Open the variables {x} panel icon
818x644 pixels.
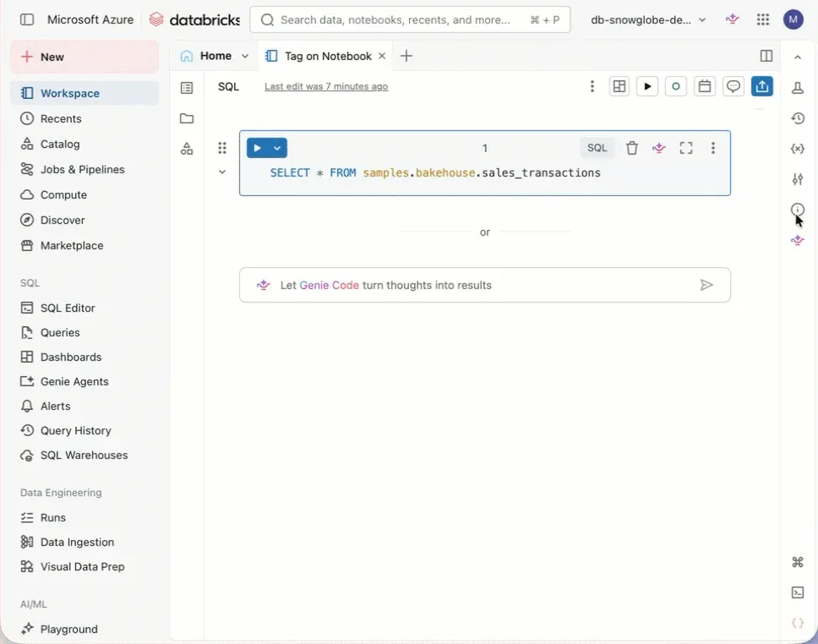(x=797, y=149)
